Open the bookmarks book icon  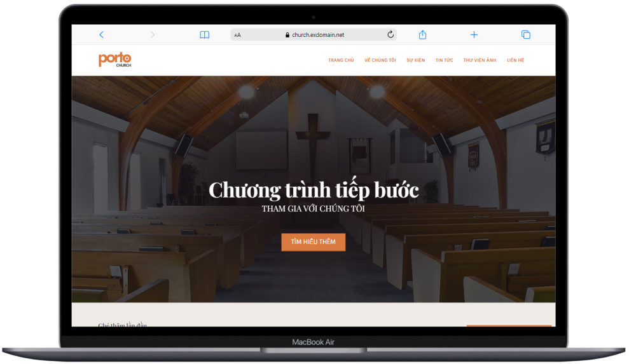point(205,35)
